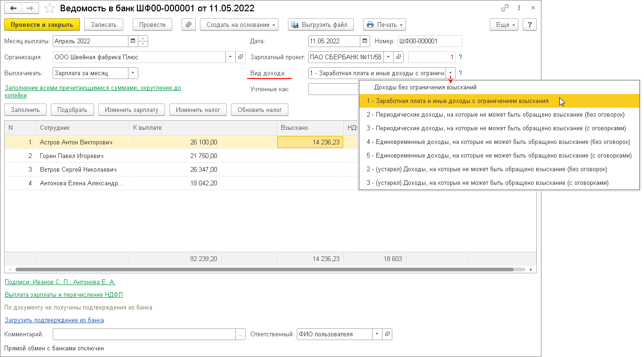644x357 pixels.
Task: Open Заполнение всеми причитающимися суммами link
Action: coord(93,91)
